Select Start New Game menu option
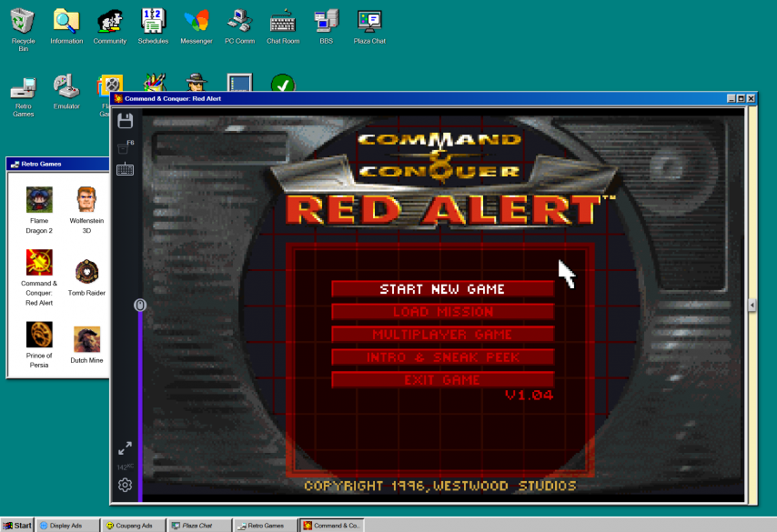 tap(442, 289)
